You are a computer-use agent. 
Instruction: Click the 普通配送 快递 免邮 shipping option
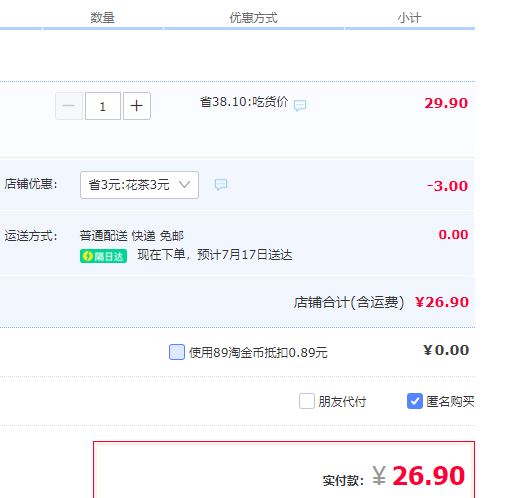click(132, 236)
